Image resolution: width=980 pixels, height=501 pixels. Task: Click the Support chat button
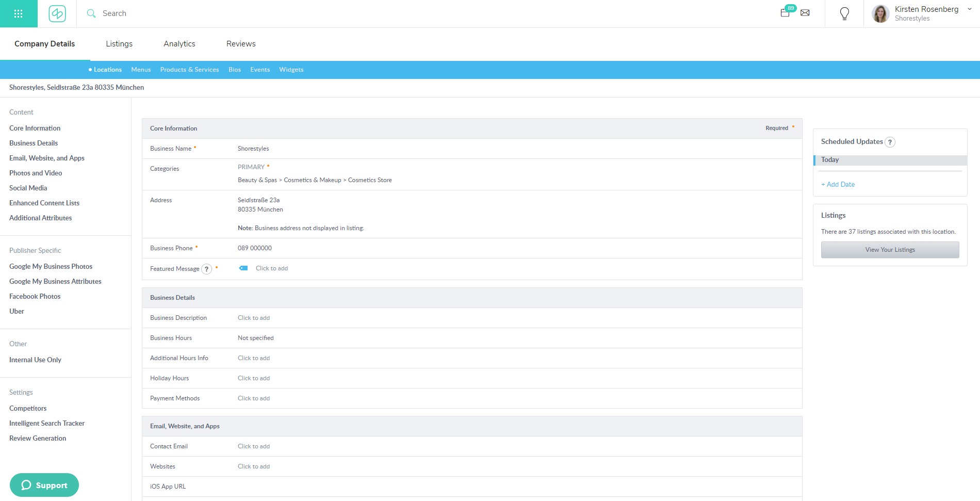(44, 485)
